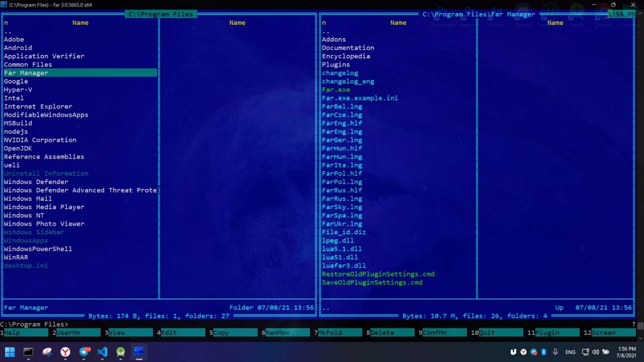Click the 3 View function key
The width and height of the screenshot is (644, 362).
pos(129,333)
